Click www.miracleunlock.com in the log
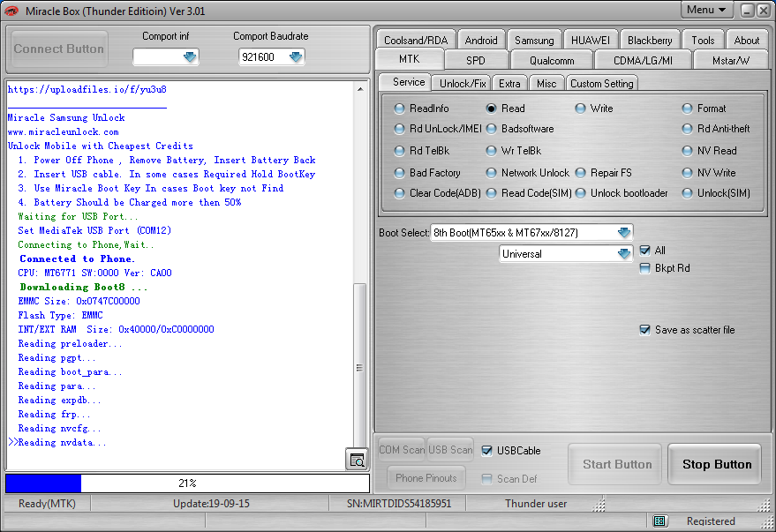The width and height of the screenshot is (776, 532). coord(63,131)
